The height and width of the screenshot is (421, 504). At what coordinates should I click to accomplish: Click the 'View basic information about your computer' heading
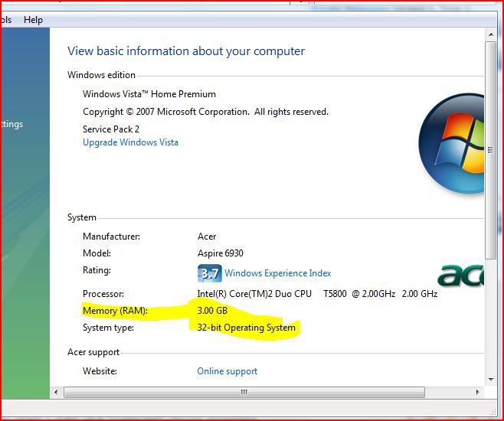pyautogui.click(x=186, y=51)
